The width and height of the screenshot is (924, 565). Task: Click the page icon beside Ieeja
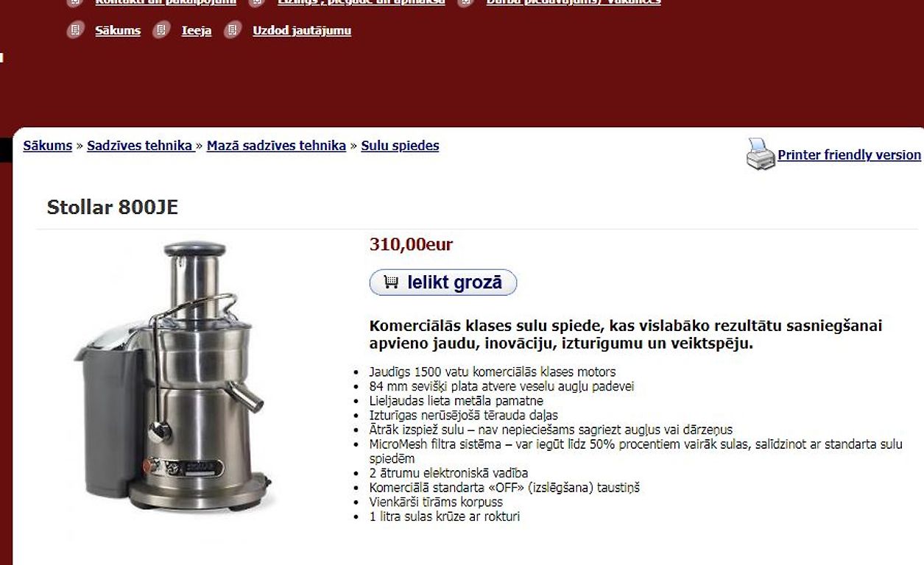[x=161, y=30]
